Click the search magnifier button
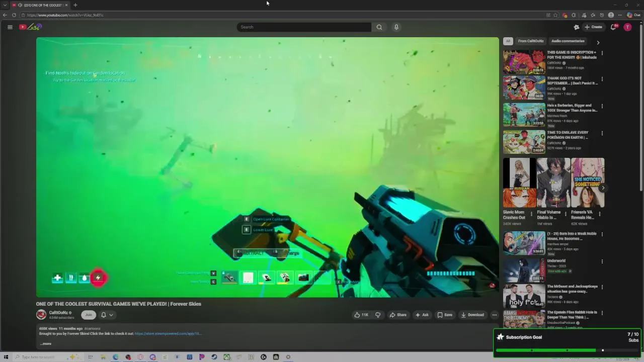 379,27
